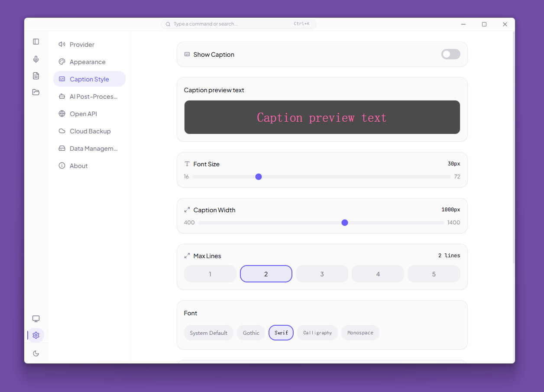The width and height of the screenshot is (544, 392).
Task: Choose Gothic font
Action: pos(251,333)
